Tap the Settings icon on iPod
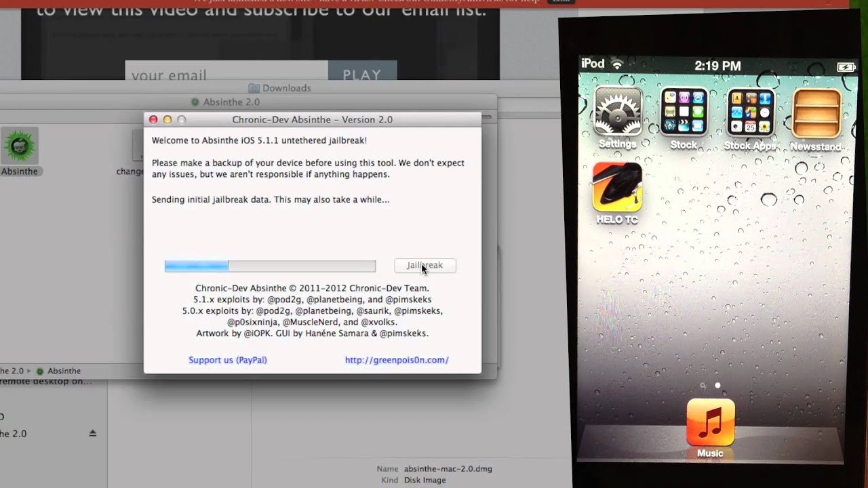The height and width of the screenshot is (488, 868). [618, 112]
